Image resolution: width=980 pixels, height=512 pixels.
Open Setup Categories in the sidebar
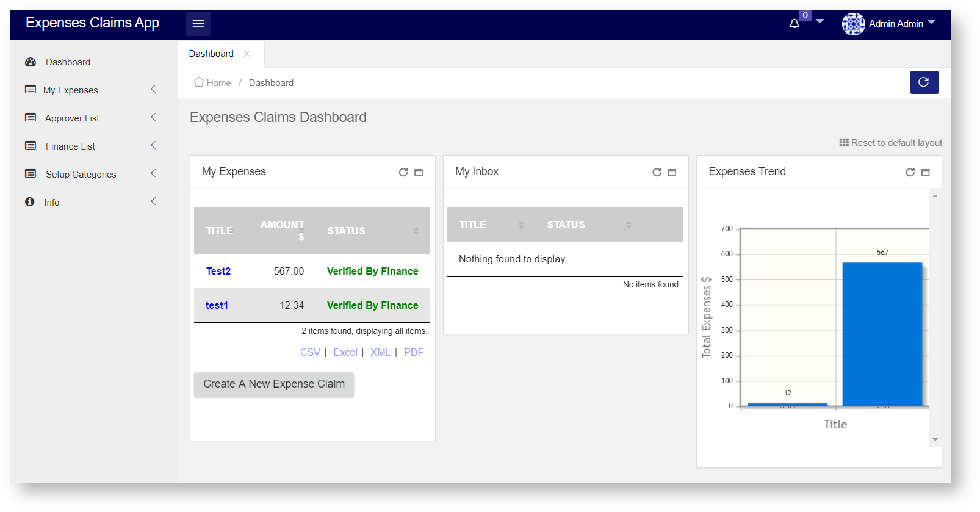tap(81, 175)
